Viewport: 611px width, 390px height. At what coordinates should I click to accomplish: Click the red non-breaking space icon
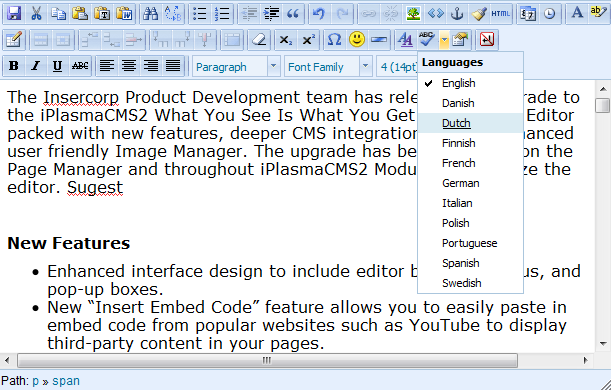487,40
